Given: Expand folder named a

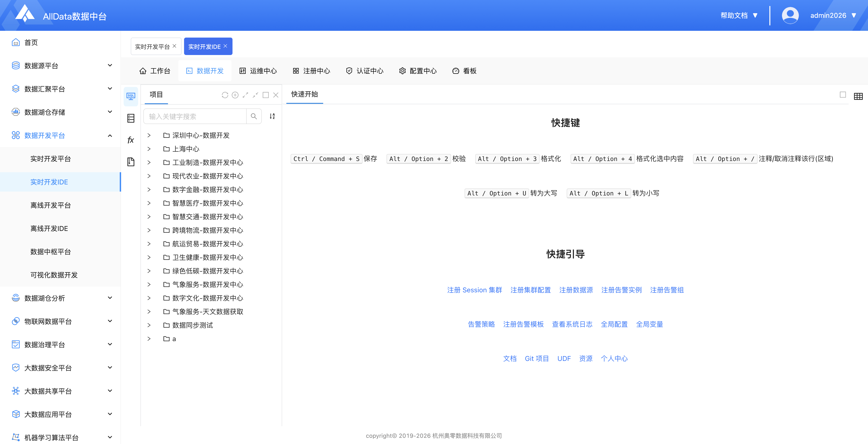Looking at the screenshot, I should click(149, 339).
